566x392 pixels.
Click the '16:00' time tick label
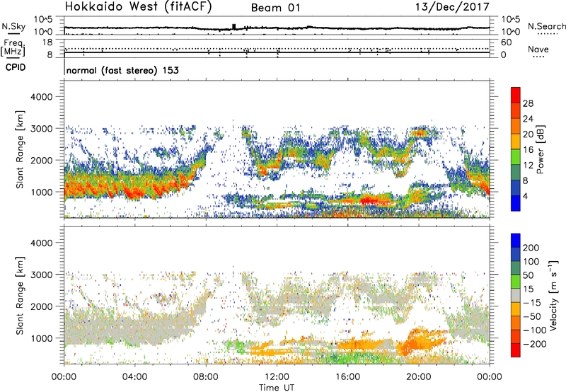click(347, 377)
